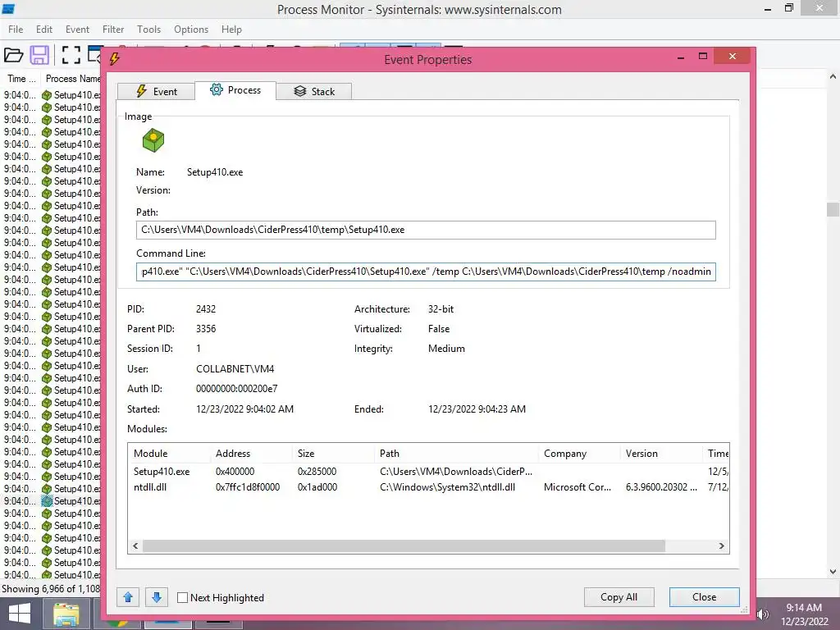The image size is (840, 630).
Task: Click the highlighted Setup410 row icon in event list
Action: coord(47,501)
